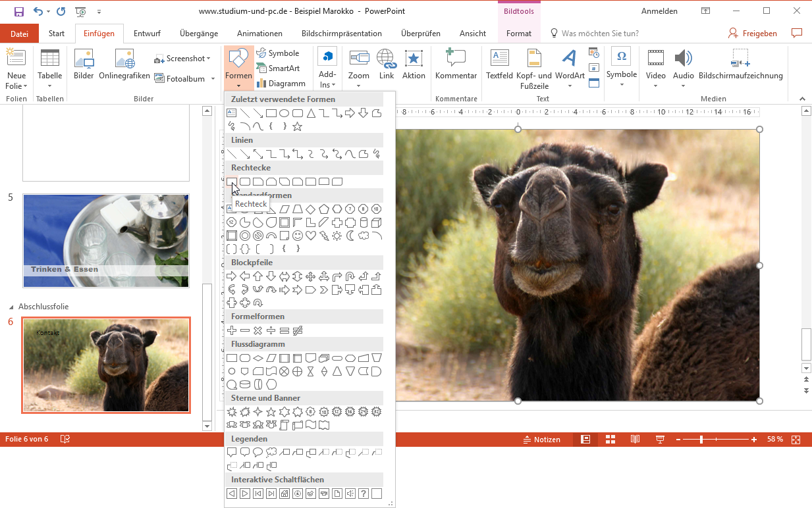Select the plus sign under Formelformen
The image size is (812, 508).
tap(232, 330)
